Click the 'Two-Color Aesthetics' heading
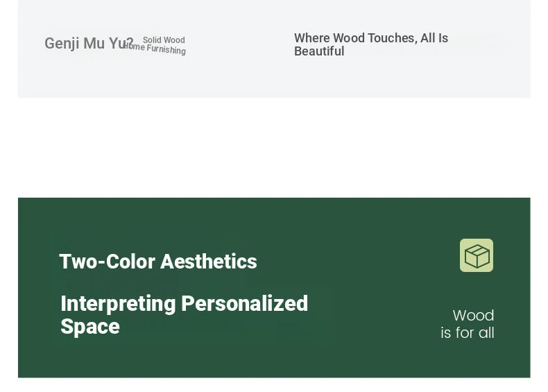 [x=158, y=261]
